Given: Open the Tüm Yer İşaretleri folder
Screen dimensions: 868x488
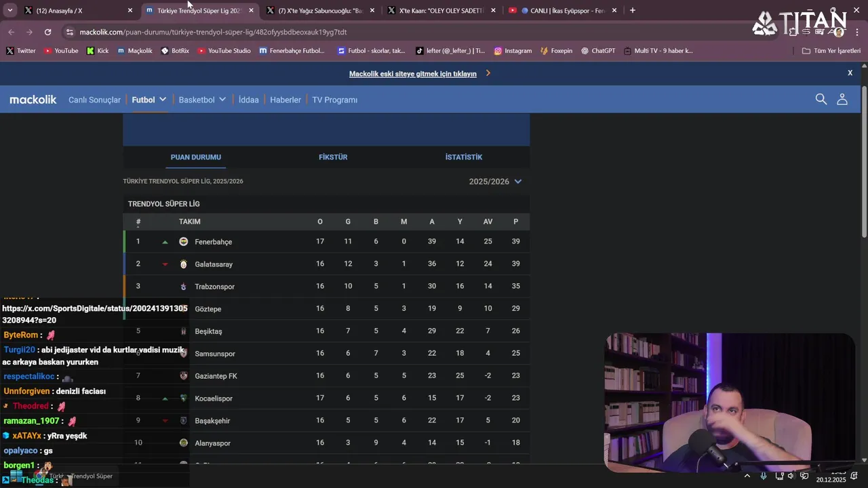Looking at the screenshot, I should point(831,51).
